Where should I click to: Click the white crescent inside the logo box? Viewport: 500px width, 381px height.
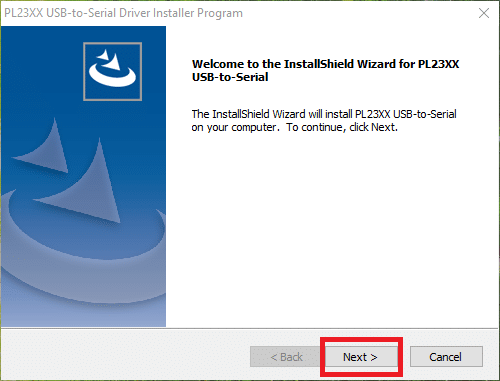tap(112, 74)
